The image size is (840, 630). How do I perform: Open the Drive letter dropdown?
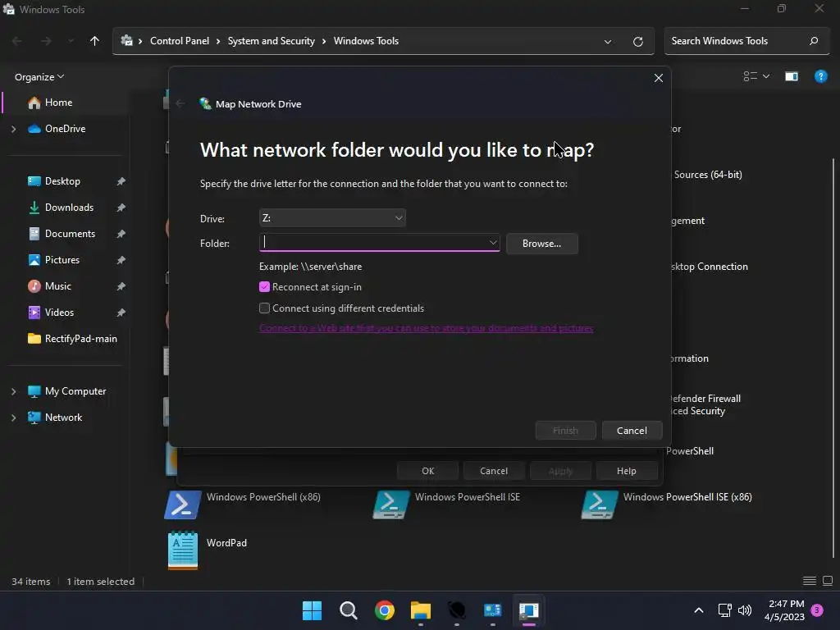[332, 218]
